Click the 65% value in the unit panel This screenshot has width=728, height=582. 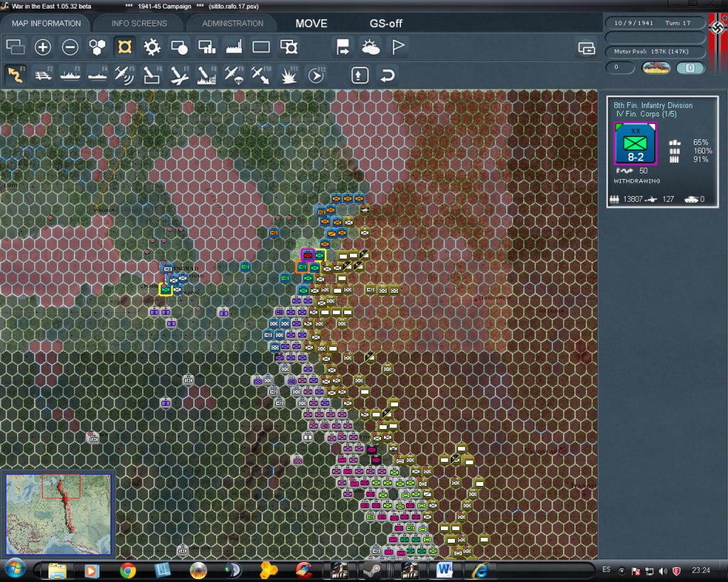point(700,143)
